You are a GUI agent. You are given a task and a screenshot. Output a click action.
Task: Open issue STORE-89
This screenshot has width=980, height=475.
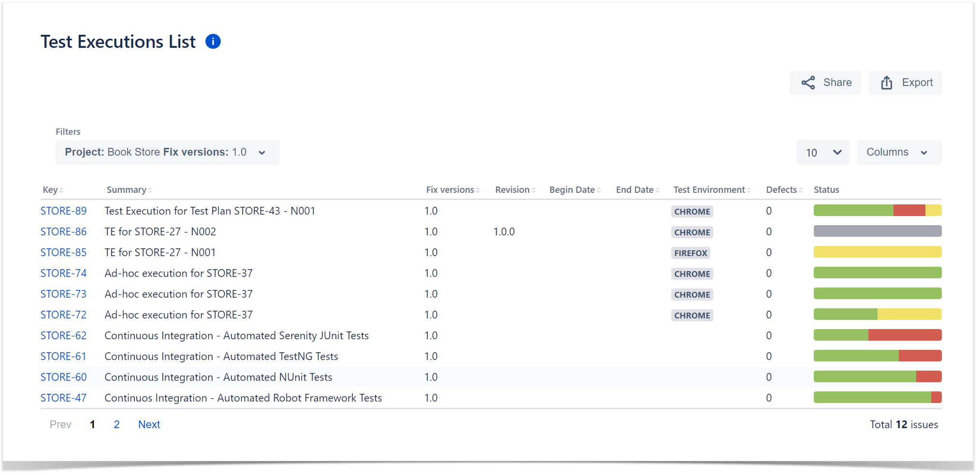pos(63,211)
